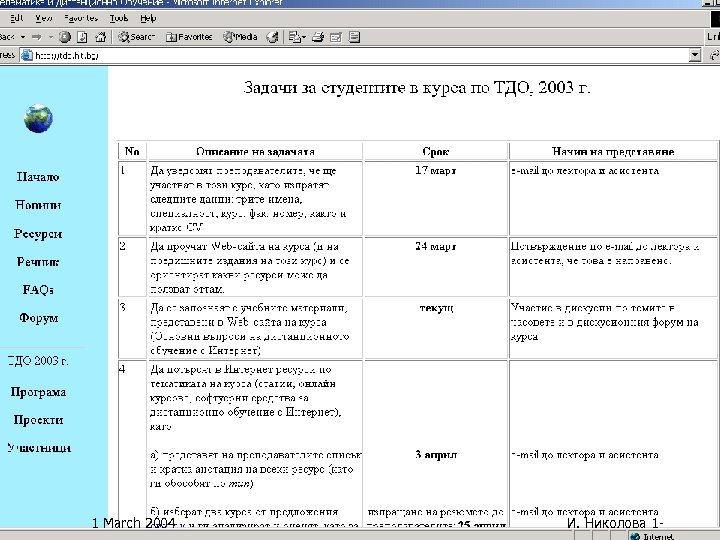Click the Forward arrow button
This screenshot has width=720, height=540.
point(38,37)
